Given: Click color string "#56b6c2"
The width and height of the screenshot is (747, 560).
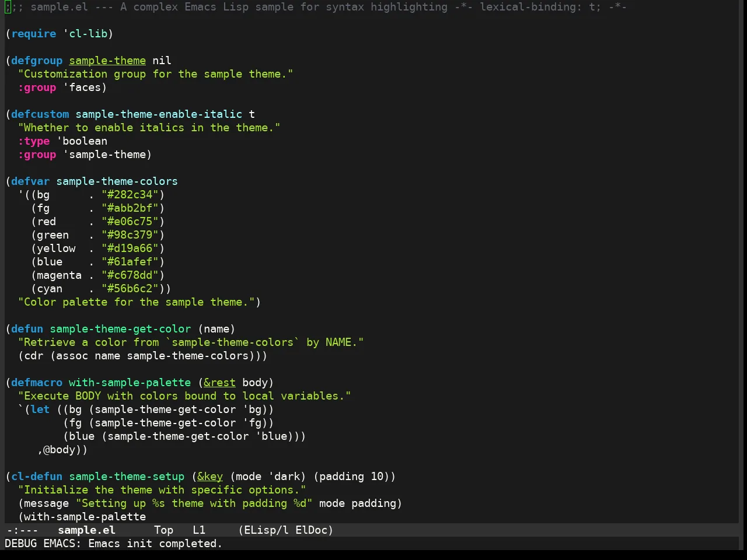Looking at the screenshot, I should [130, 289].
